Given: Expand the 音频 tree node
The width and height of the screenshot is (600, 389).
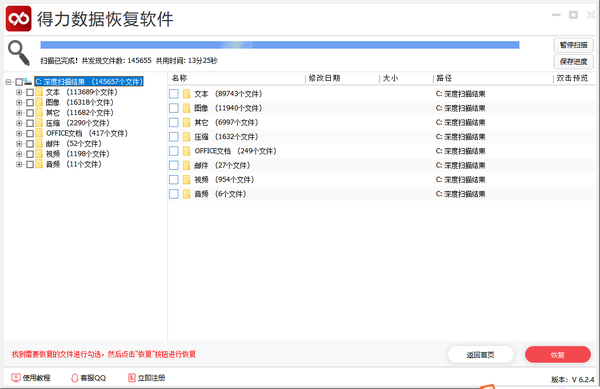Looking at the screenshot, I should (x=19, y=164).
